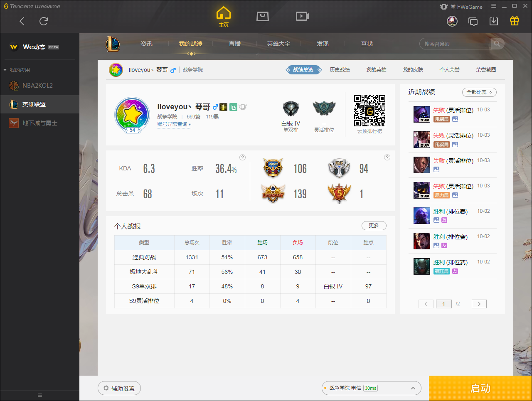The image size is (532, 401).
Task: Select the 我的皮肤 sub-tab
Action: 413,70
